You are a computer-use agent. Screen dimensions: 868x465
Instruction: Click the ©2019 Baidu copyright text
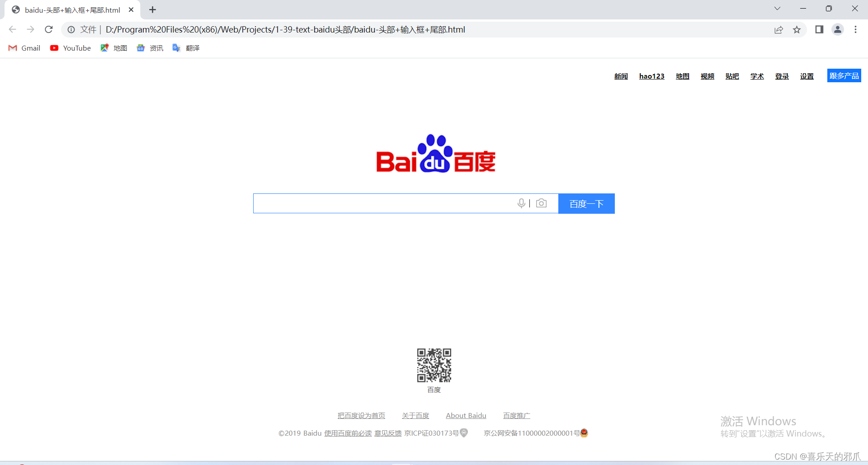click(300, 433)
